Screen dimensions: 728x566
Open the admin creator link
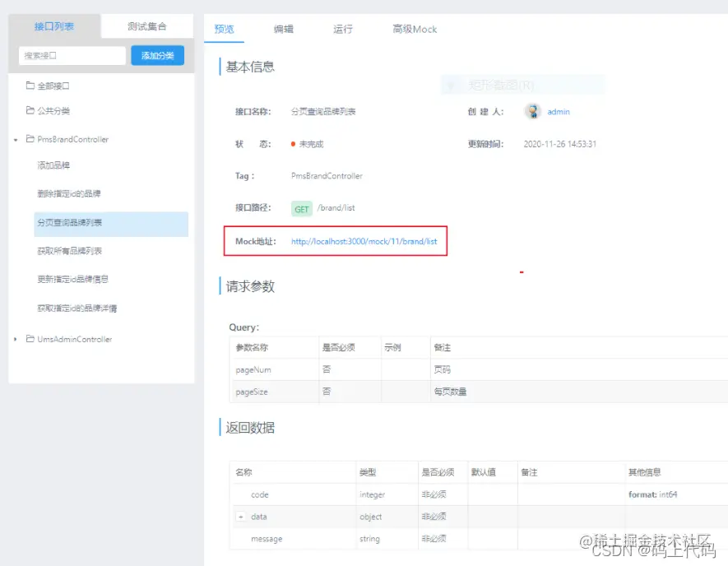(559, 112)
